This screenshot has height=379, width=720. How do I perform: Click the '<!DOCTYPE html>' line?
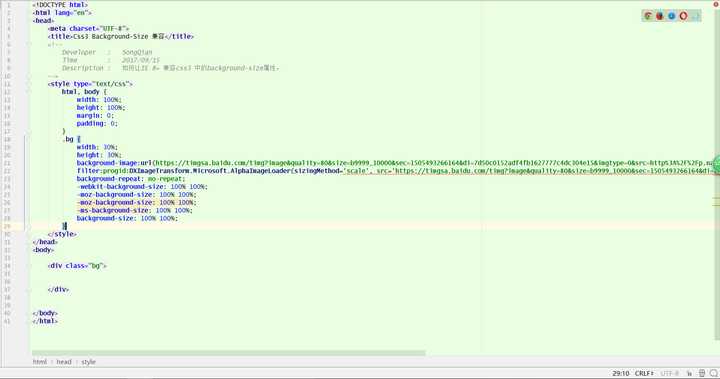pos(60,5)
